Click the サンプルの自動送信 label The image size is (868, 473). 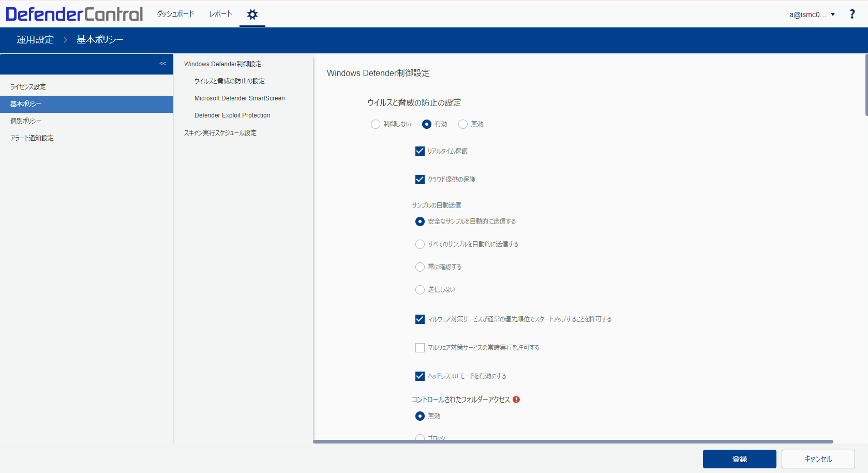[x=437, y=205]
